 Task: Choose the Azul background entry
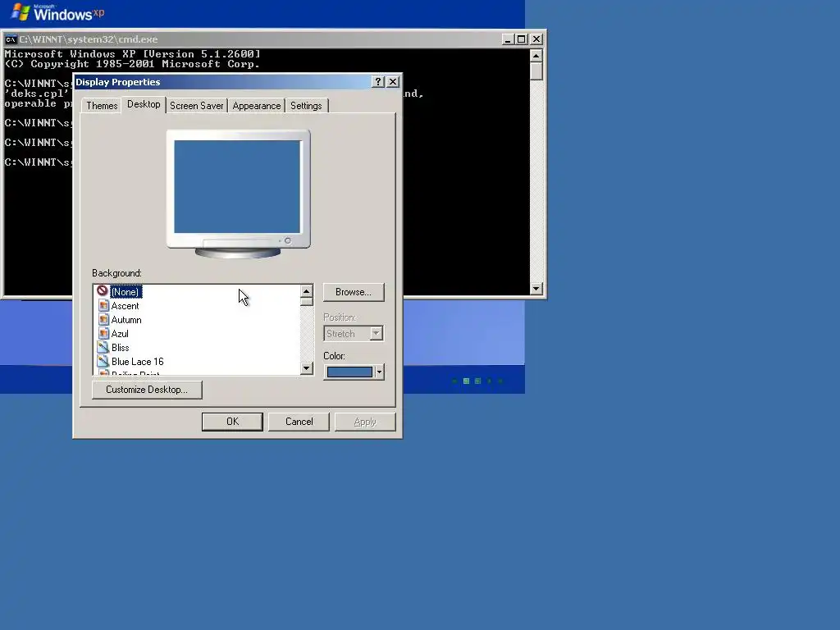coord(120,334)
